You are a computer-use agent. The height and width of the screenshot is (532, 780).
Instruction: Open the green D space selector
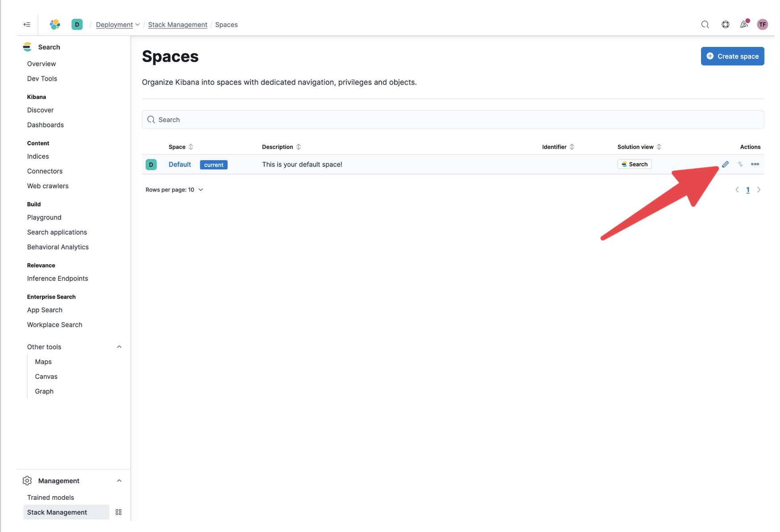pos(77,25)
